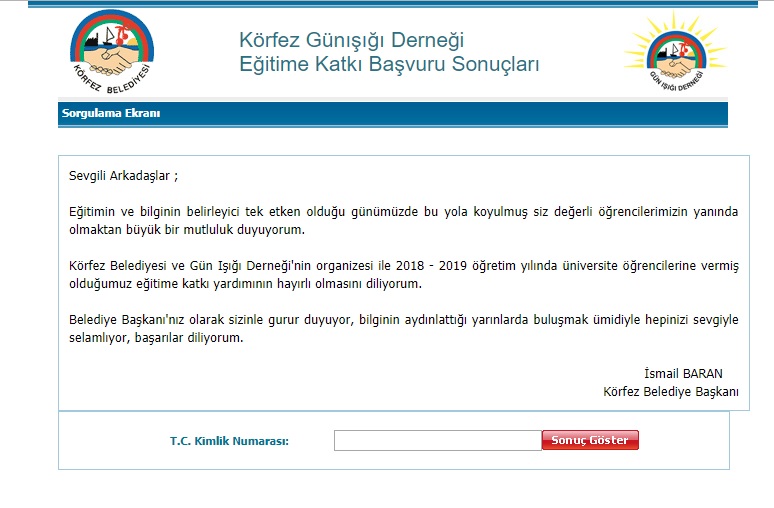Click the paragraph starting "Eğitimin ve bilginin"
774x508 pixels.
click(403, 221)
